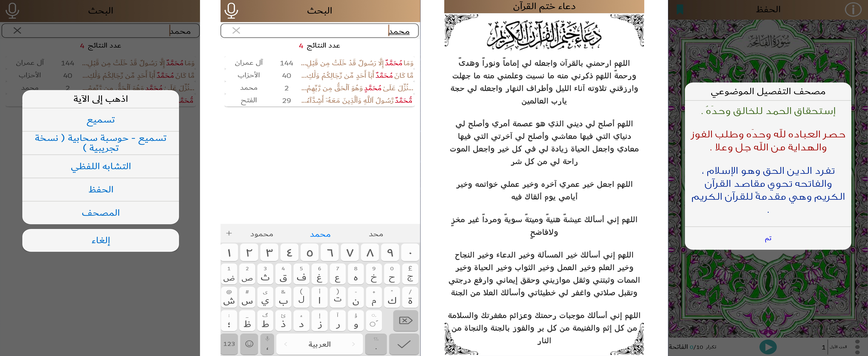Clear the search field above the keyboard

(236, 31)
